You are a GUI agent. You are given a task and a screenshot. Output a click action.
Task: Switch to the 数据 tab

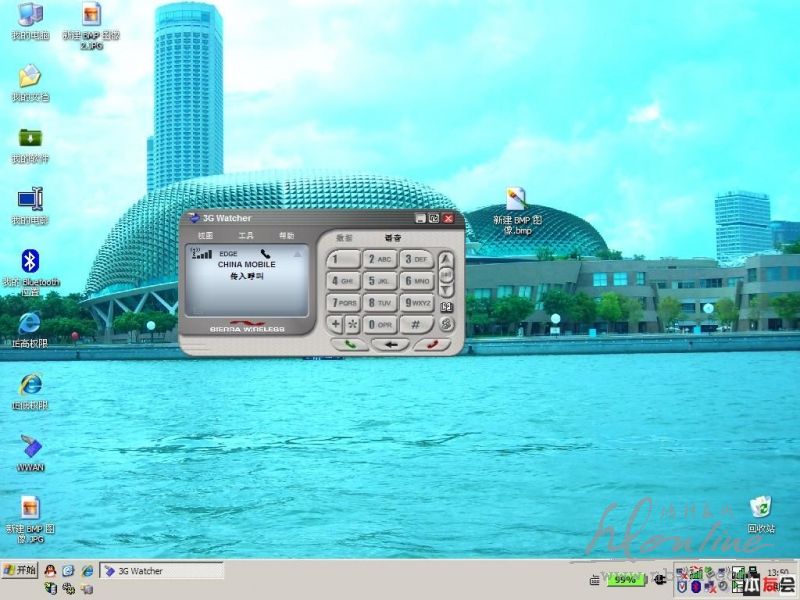click(x=344, y=238)
